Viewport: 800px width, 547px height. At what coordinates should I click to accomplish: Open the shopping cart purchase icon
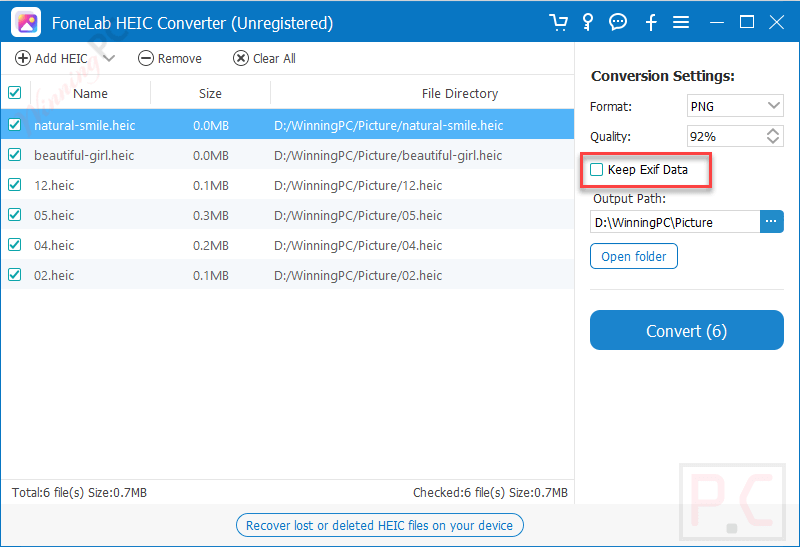(x=558, y=22)
